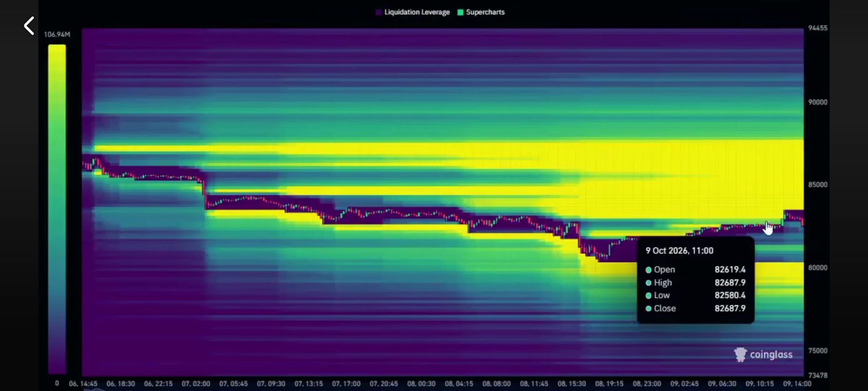The width and height of the screenshot is (868, 391).
Task: Click the coinglass logo watermark
Action: (763, 354)
